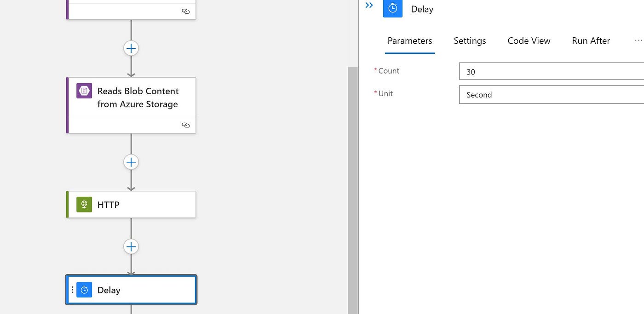Open the overflow menu next to Run After tab

tap(639, 40)
